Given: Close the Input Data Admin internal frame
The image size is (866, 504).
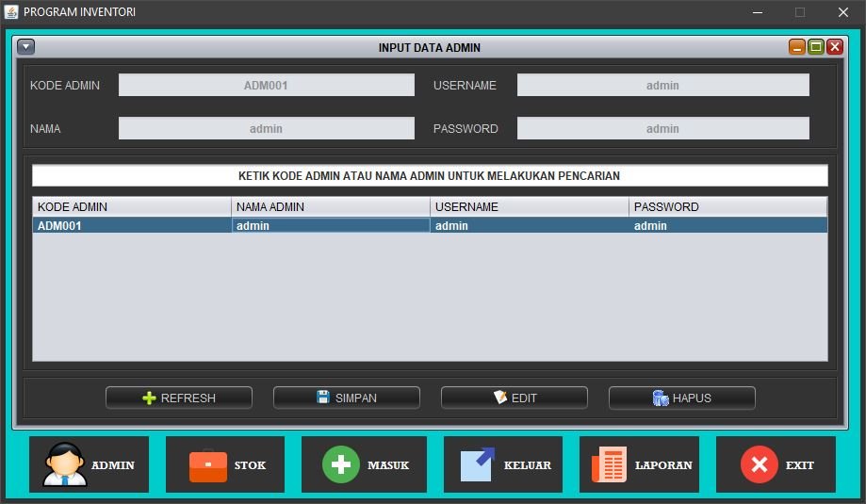Looking at the screenshot, I should pos(835,47).
